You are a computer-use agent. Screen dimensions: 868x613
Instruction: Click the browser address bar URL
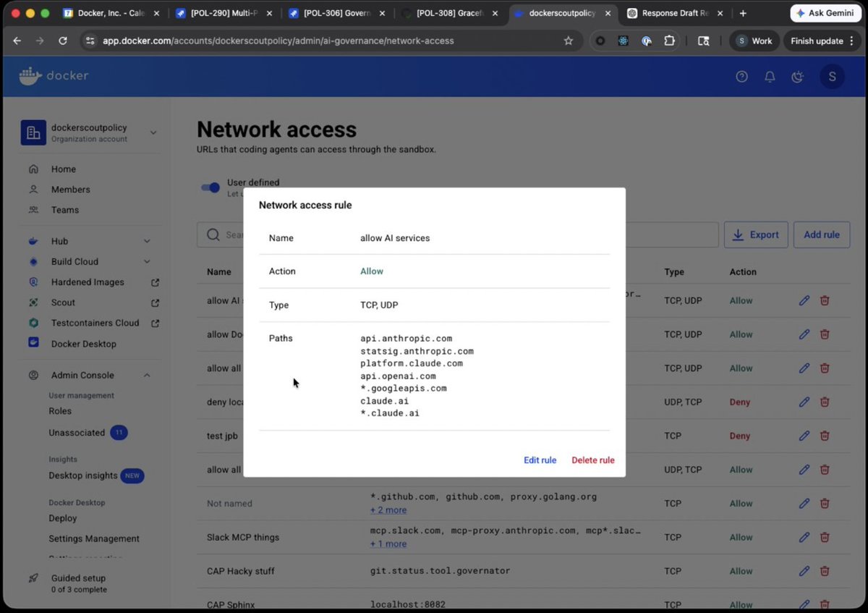[278, 41]
